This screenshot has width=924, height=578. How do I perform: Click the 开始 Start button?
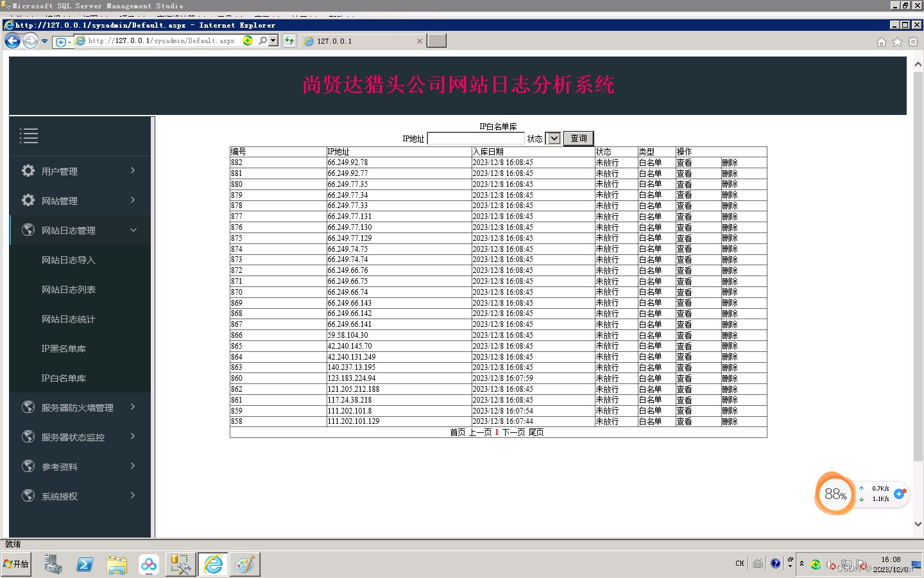coord(16,564)
